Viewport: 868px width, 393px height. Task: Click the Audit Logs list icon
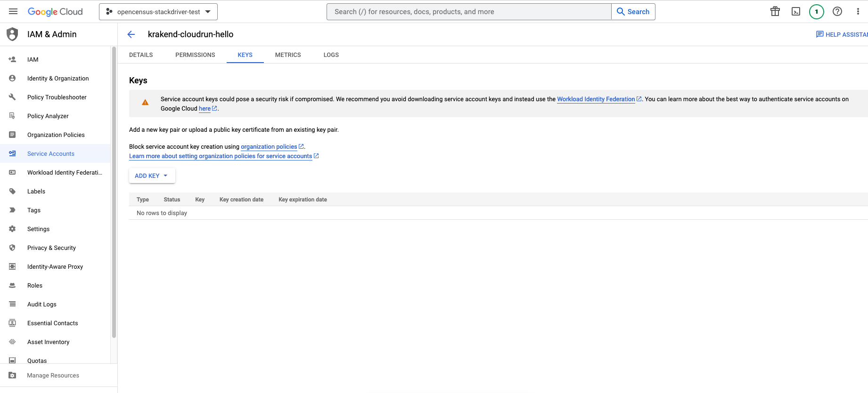[x=12, y=304]
